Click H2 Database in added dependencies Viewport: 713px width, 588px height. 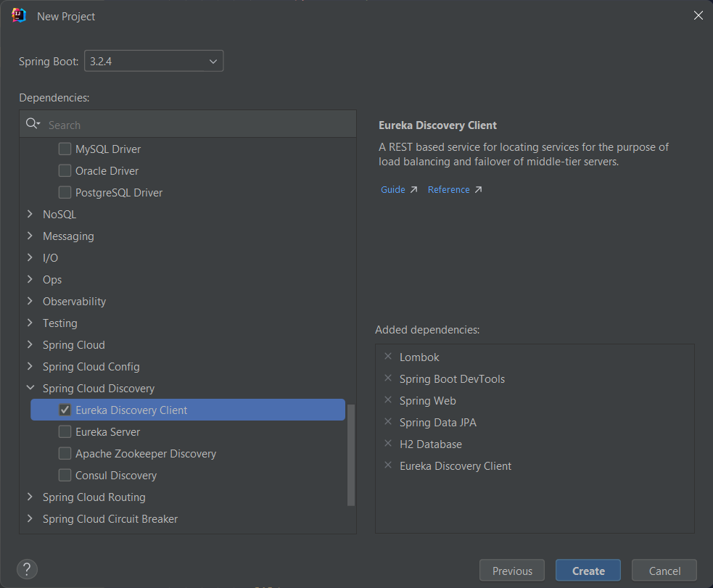[431, 444]
